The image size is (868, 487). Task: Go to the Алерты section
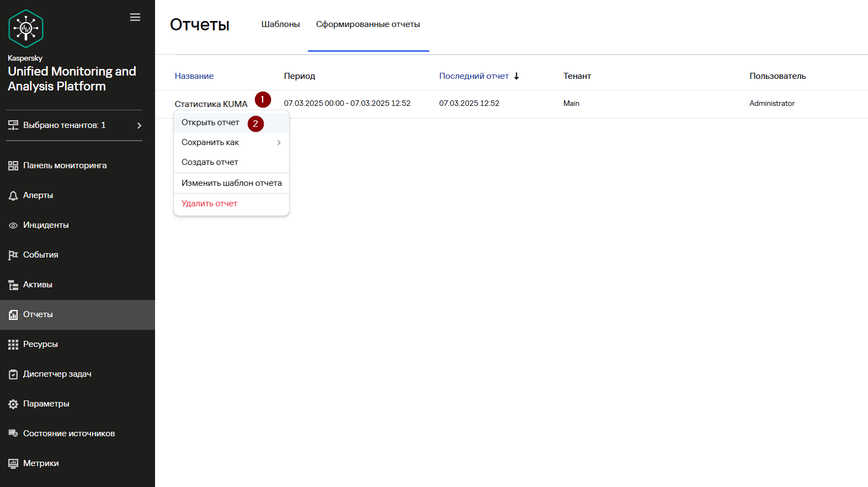click(77, 195)
